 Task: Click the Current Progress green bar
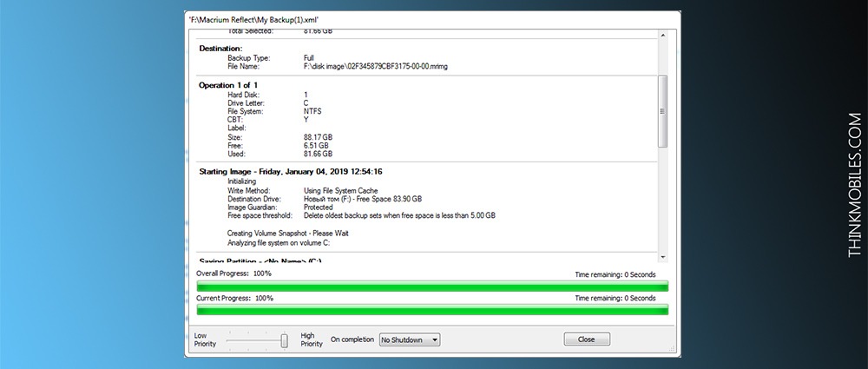pos(432,309)
